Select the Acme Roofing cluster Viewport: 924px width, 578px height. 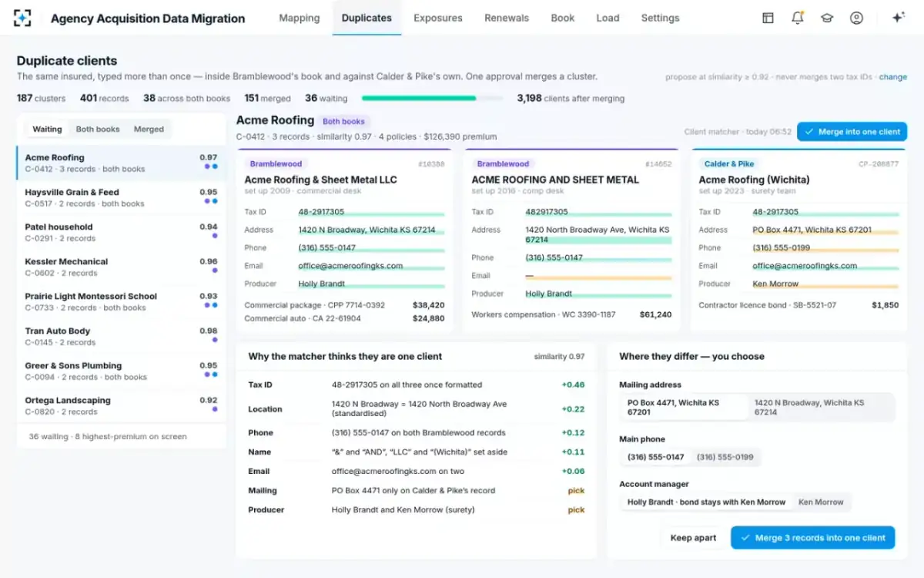pyautogui.click(x=121, y=163)
